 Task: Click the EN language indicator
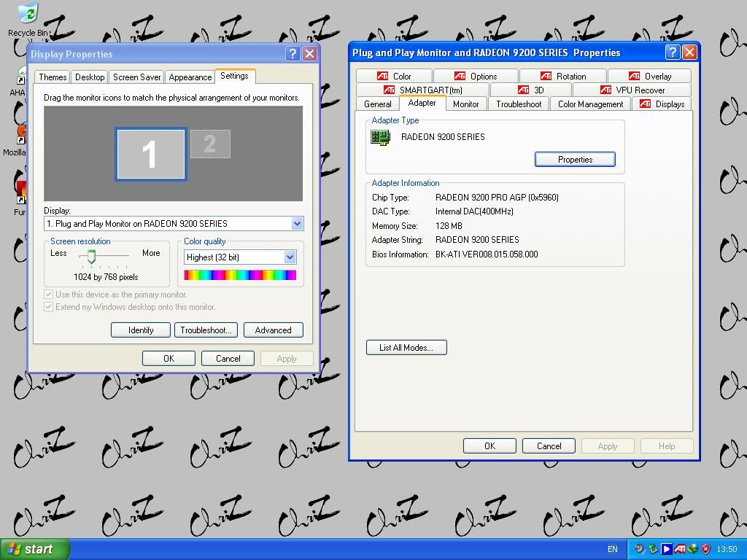pos(613,549)
